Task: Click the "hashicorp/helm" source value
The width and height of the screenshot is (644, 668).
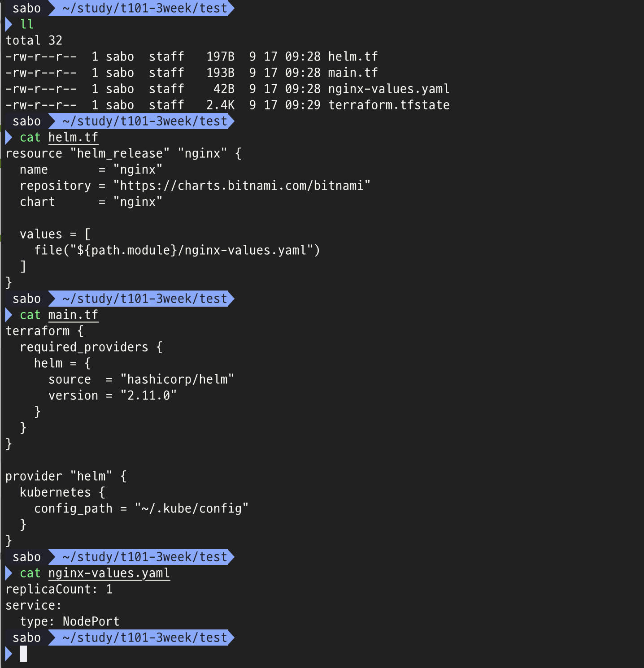Action: (x=177, y=379)
